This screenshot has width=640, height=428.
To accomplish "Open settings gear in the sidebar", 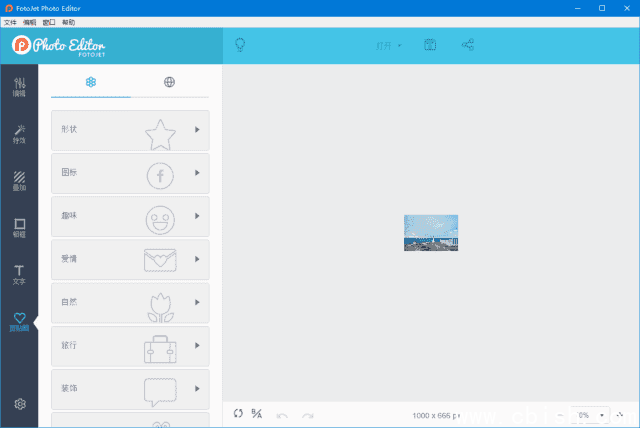I will coord(20,404).
